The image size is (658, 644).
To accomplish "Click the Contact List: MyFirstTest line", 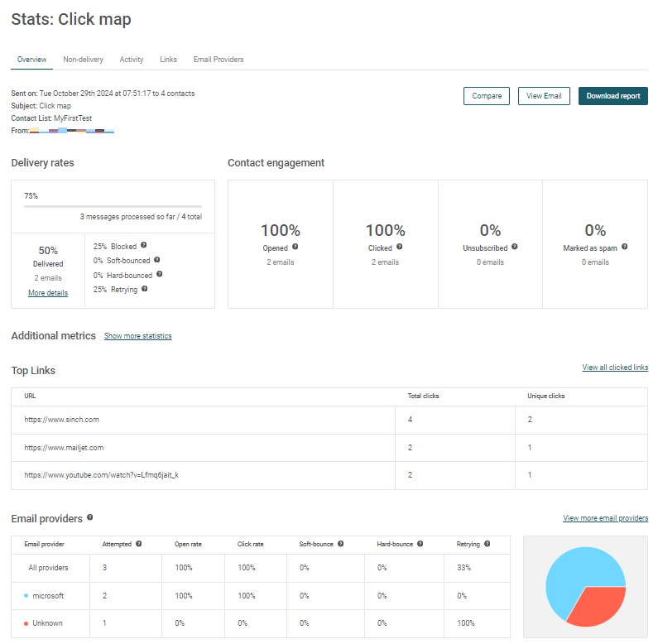I will click(51, 118).
